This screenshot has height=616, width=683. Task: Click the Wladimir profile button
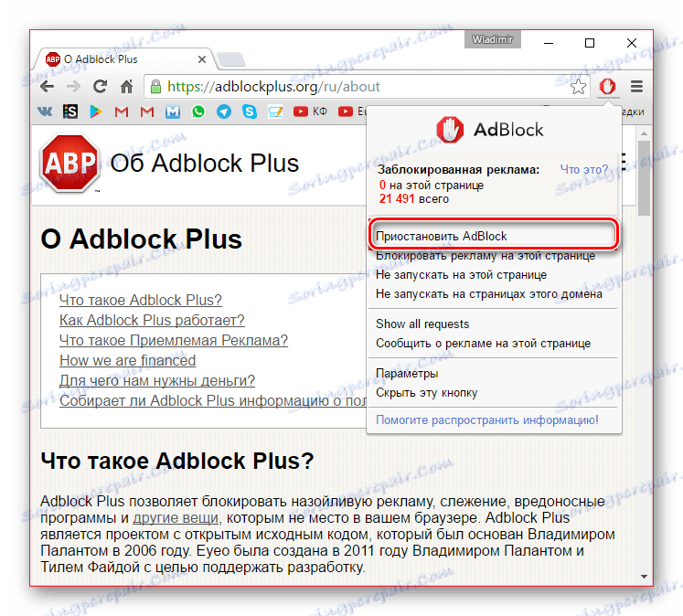pyautogui.click(x=493, y=39)
